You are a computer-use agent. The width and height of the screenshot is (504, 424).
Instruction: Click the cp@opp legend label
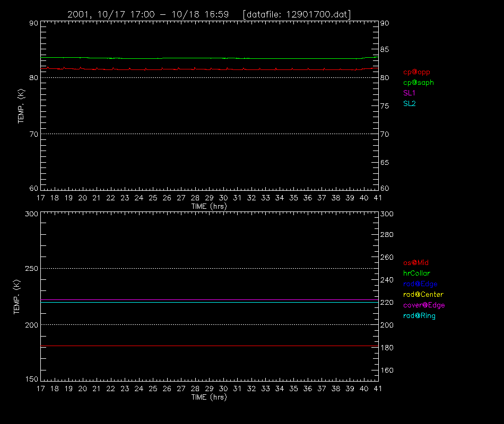416,72
